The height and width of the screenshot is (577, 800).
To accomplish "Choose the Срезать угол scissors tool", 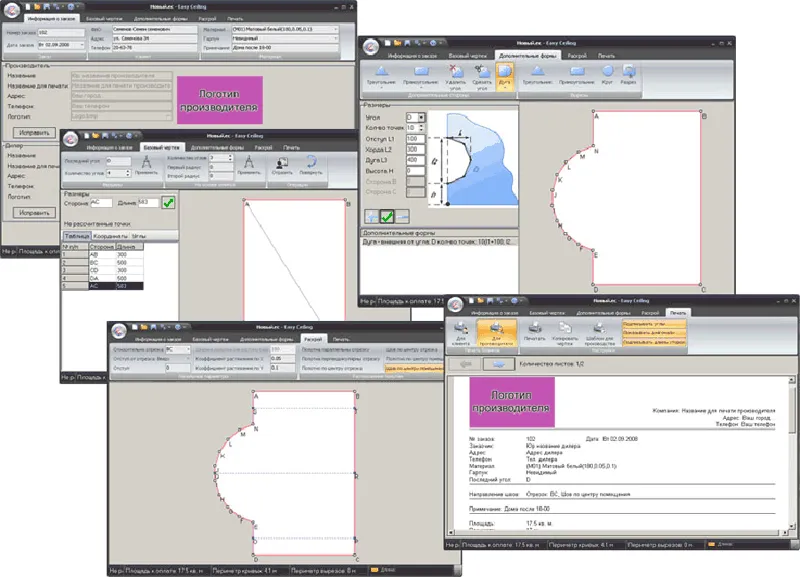I will point(482,77).
